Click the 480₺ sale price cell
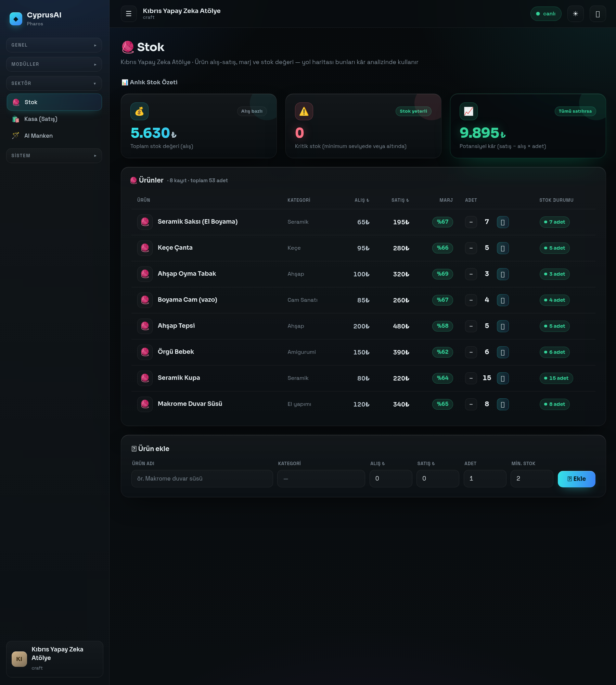 click(401, 326)
